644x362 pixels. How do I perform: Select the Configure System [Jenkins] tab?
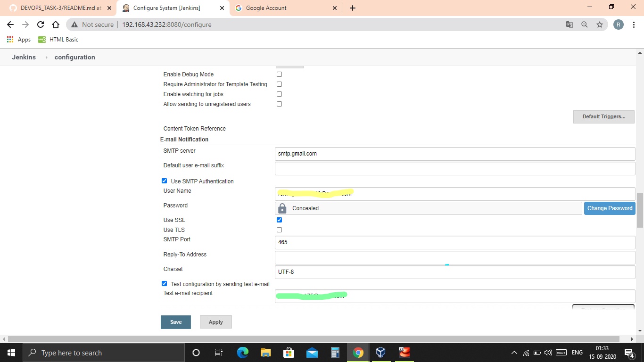click(x=173, y=8)
